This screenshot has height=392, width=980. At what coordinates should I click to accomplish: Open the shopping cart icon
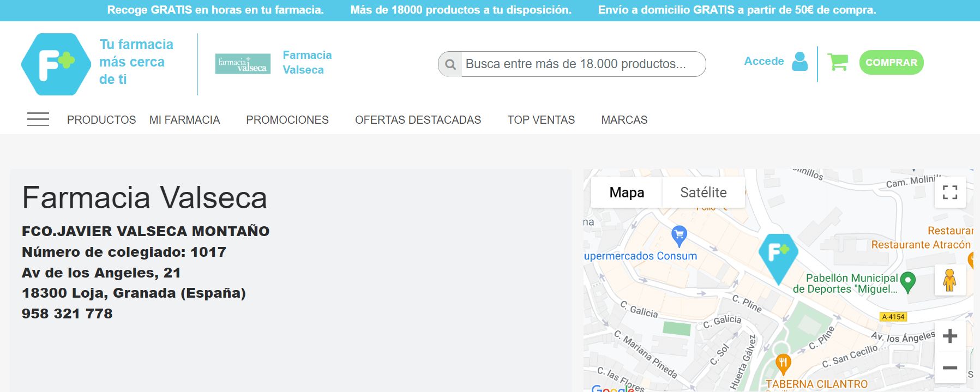coord(838,62)
